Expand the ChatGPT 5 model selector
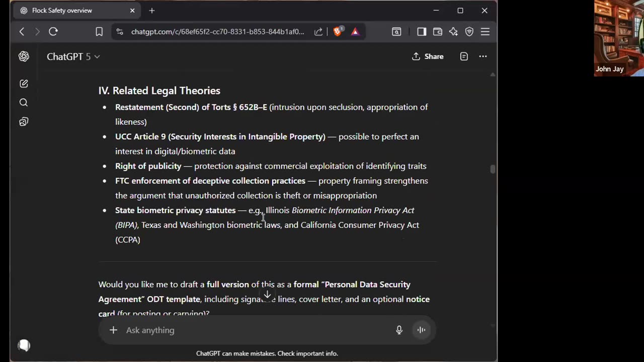The height and width of the screenshot is (362, 644). (73, 56)
